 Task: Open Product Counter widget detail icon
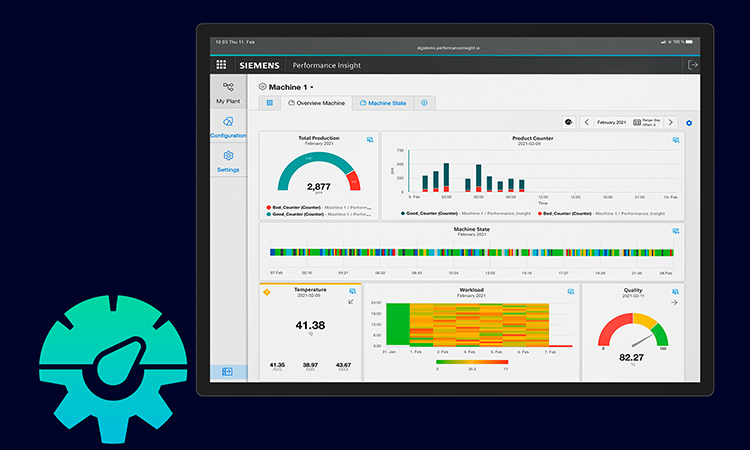coord(676,140)
